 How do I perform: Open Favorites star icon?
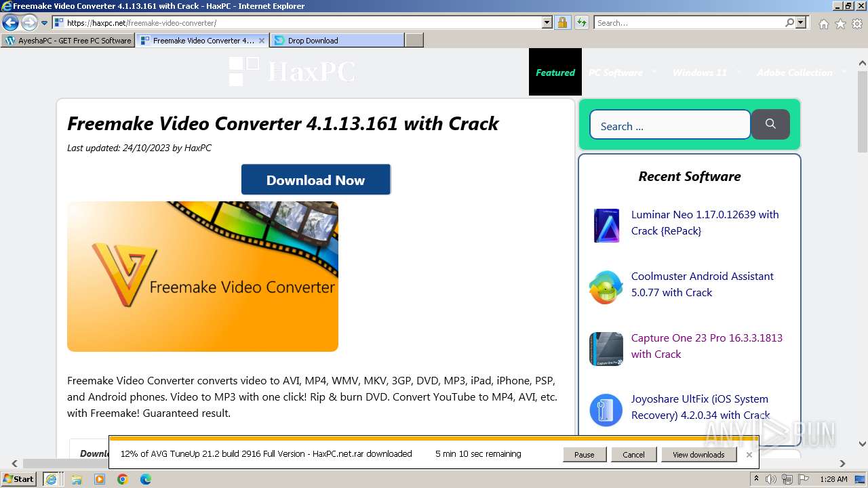(841, 24)
